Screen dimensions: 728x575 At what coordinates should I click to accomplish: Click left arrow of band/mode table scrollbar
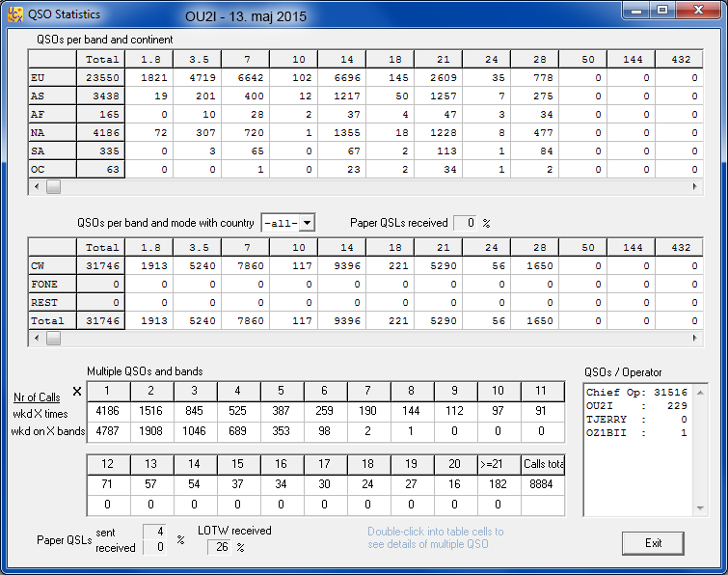(37, 339)
